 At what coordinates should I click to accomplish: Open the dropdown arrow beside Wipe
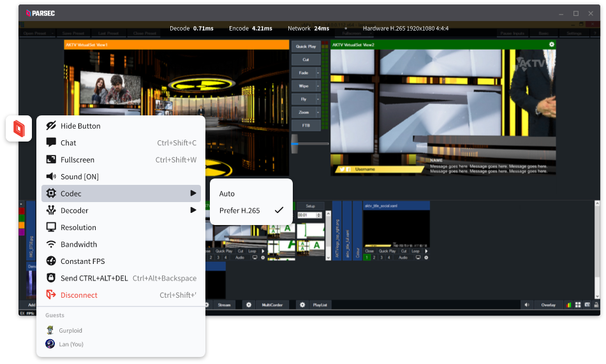(318, 86)
